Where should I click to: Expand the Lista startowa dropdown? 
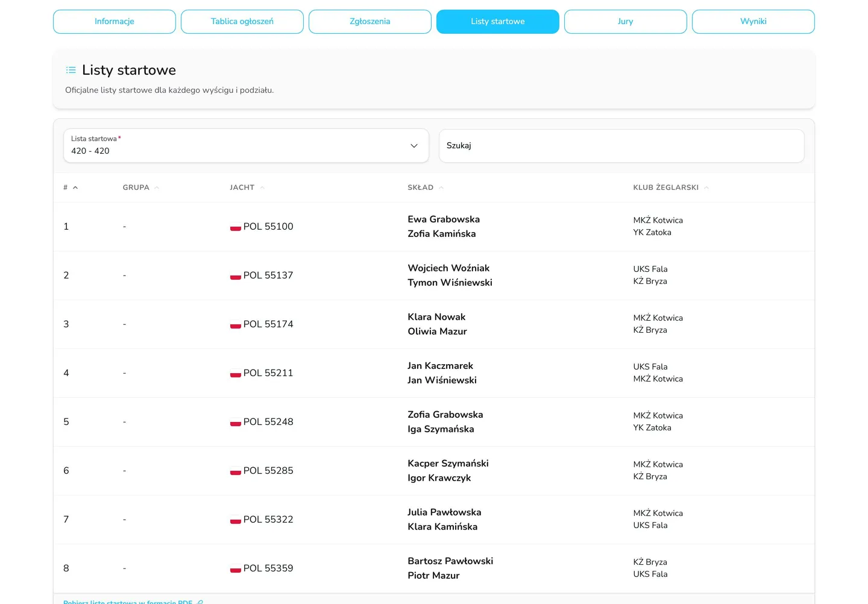[246, 146]
